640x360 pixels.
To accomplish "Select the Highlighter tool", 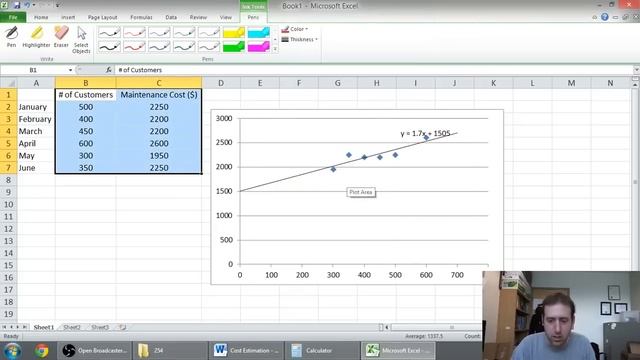I will pos(36,37).
